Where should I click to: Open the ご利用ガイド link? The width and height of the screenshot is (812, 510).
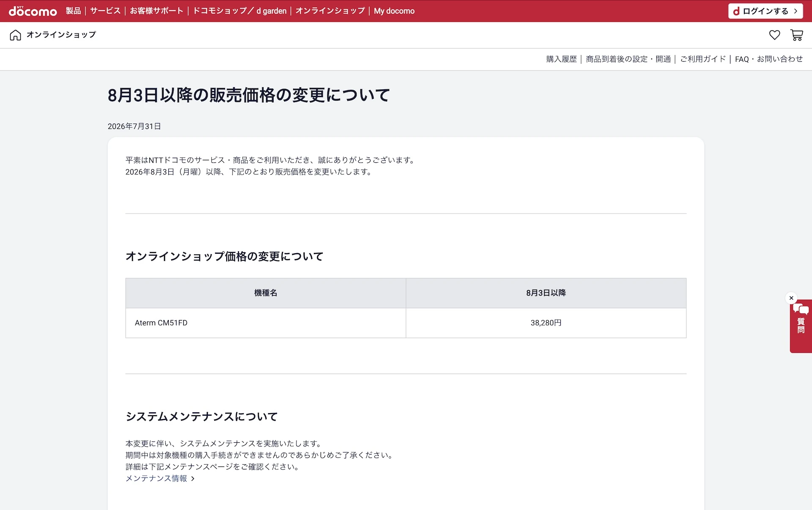pos(703,59)
